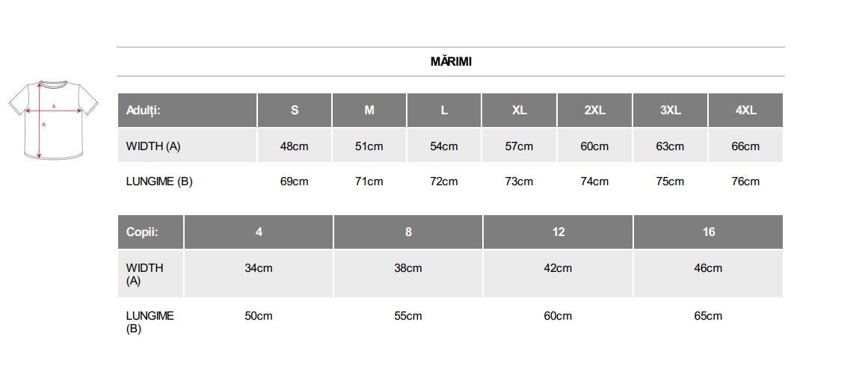Select the 4XL size column header

click(745, 110)
